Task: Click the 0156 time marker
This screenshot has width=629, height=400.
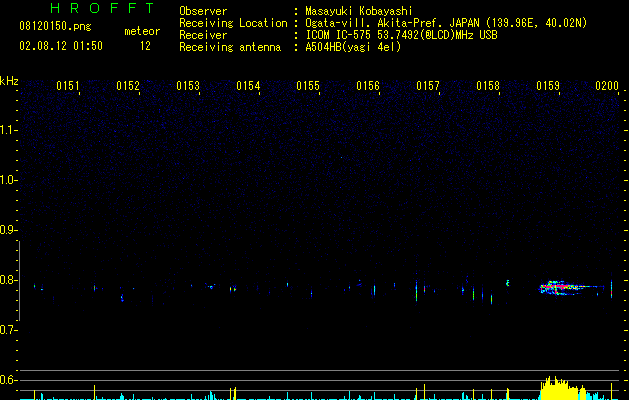Action: (368, 86)
